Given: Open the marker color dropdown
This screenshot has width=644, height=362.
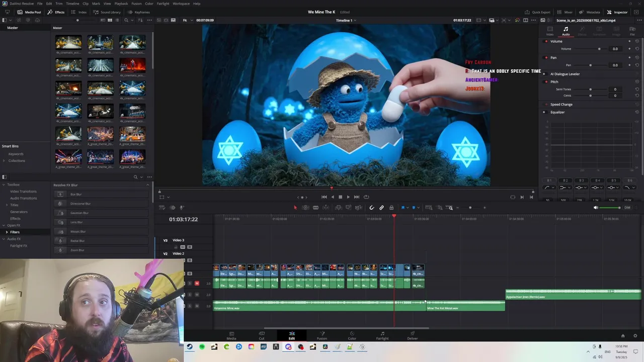Looking at the screenshot, I should pyautogui.click(x=418, y=208).
